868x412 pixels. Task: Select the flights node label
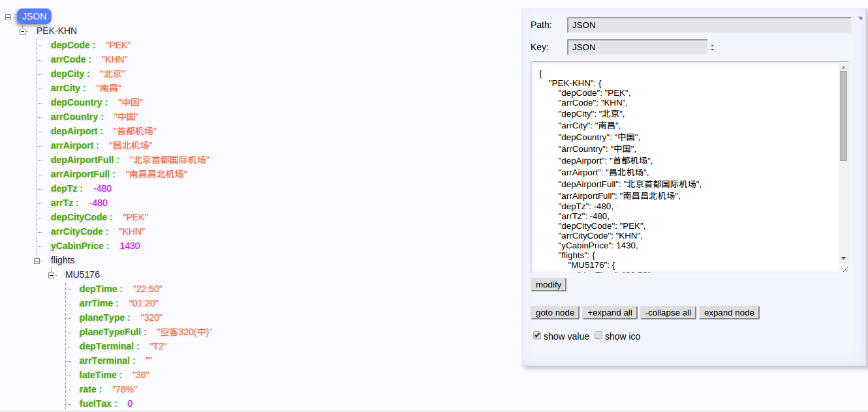click(63, 260)
